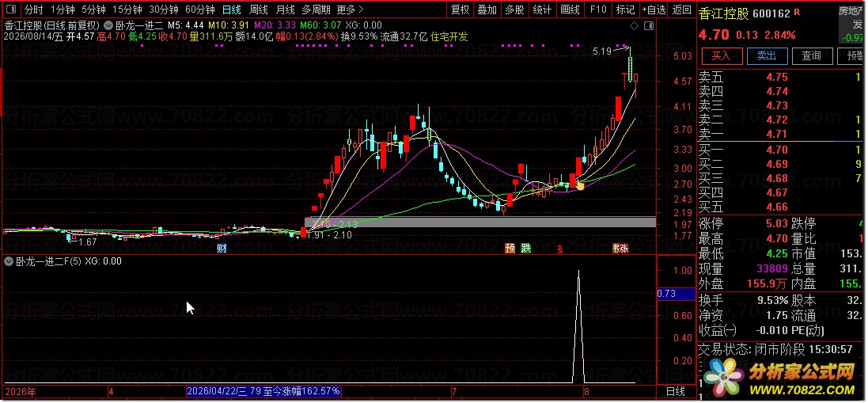Screen dimensions: 868x403
Task: Click the 卖一 price 4.71
Action: point(777,134)
